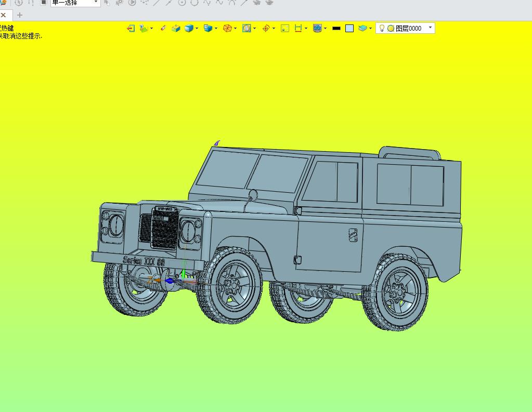
Task: Expand the dimension tool dropdown arrow
Action: (x=306, y=29)
